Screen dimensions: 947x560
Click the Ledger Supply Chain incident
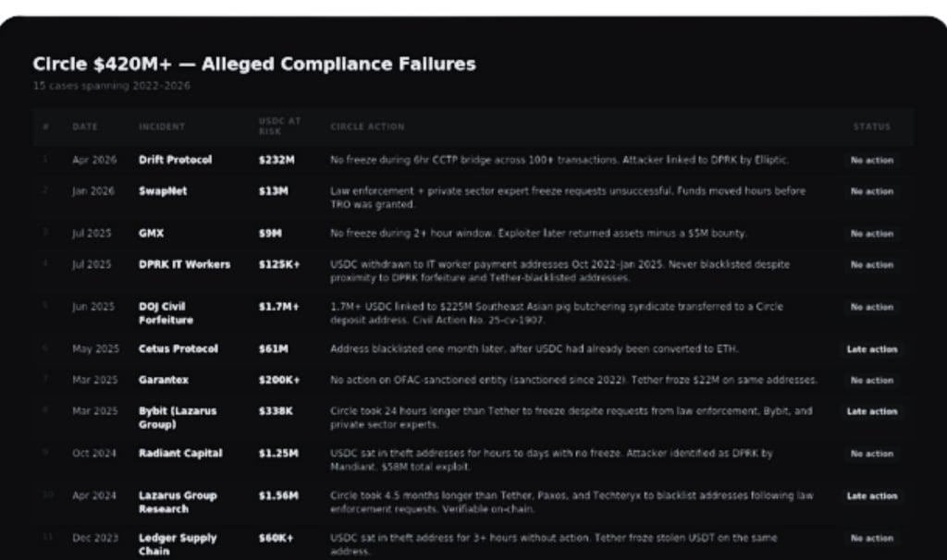pyautogui.click(x=178, y=544)
